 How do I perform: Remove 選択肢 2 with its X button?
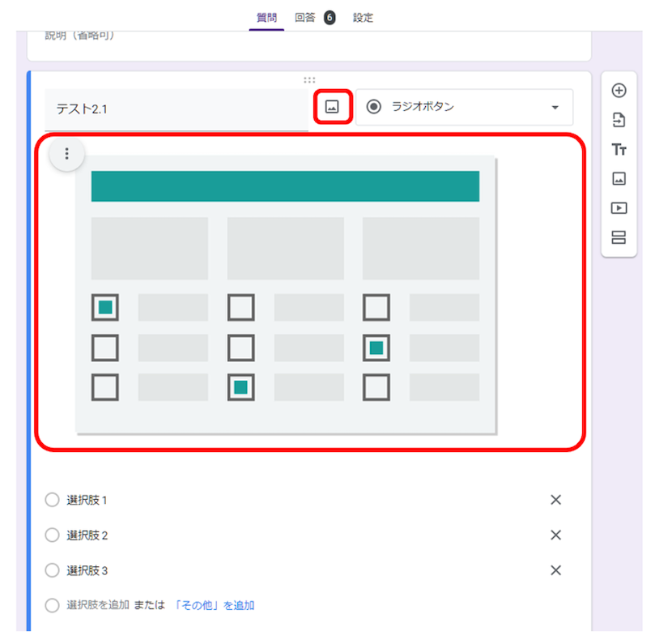(555, 535)
